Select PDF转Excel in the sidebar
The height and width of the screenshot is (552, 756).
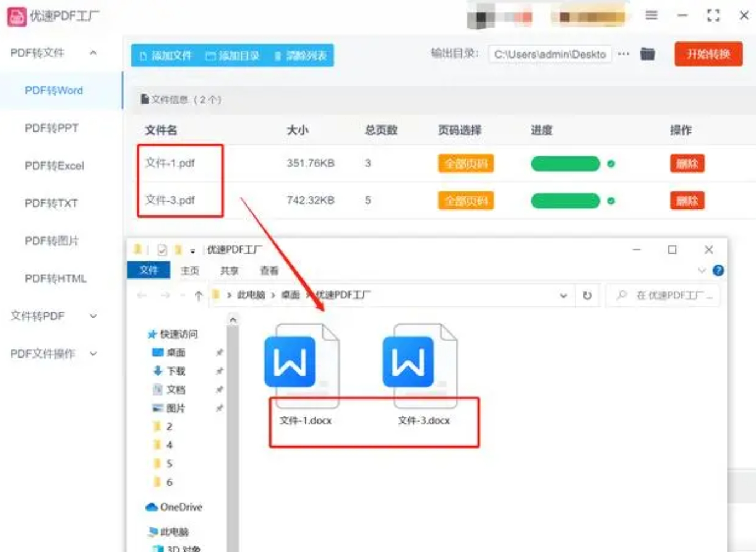(54, 165)
